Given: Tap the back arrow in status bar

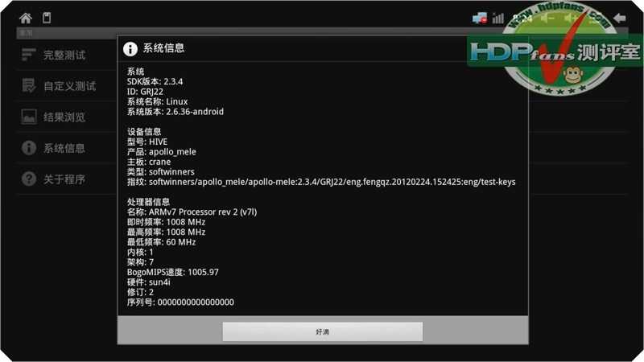Looking at the screenshot, I should click(620, 18).
